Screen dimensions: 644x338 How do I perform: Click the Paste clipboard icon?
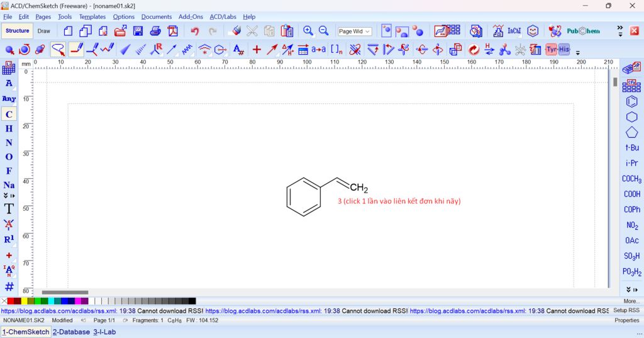tap(287, 31)
